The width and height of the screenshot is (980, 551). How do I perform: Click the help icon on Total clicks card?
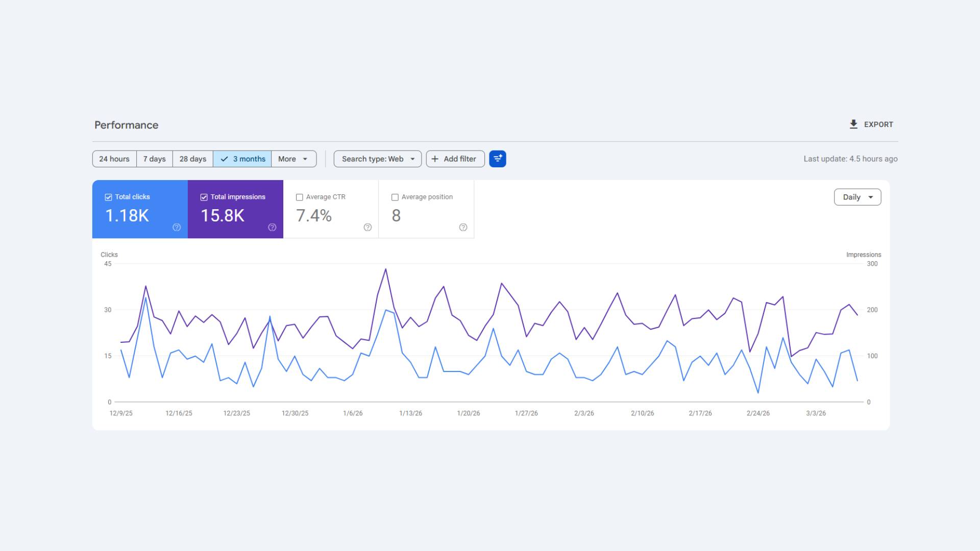(x=177, y=228)
